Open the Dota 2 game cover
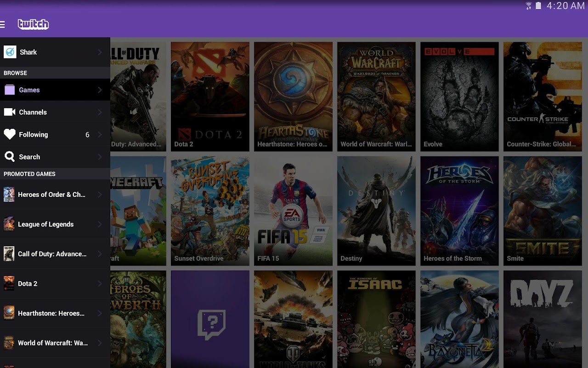 (x=210, y=97)
